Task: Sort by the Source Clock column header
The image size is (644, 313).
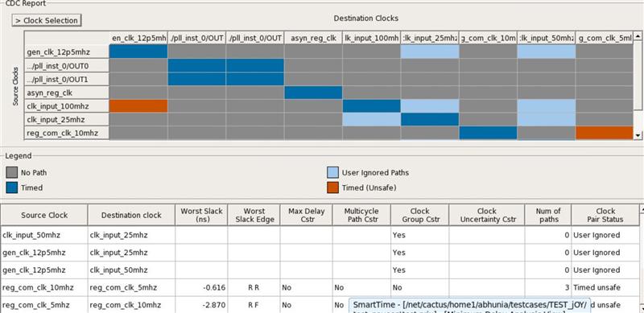Action: [44, 216]
